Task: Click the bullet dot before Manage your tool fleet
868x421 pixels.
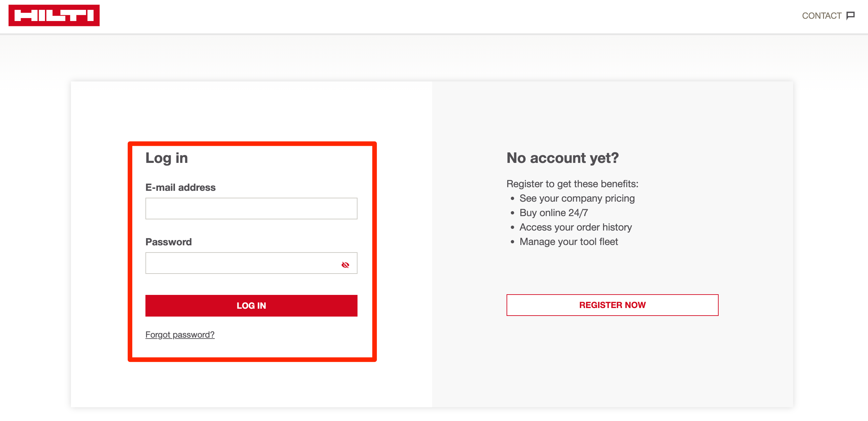Action: point(512,242)
